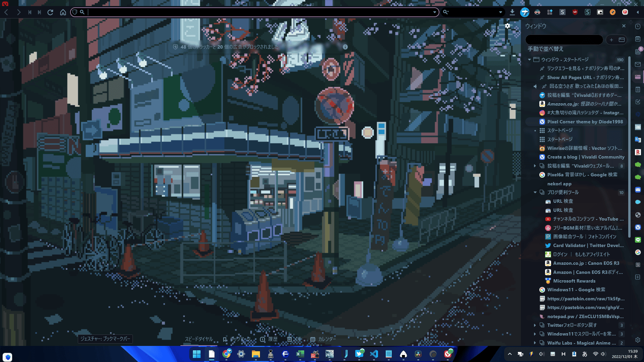Click the orange pencil extension icon
This screenshot has width=644, height=362.
[x=612, y=12]
